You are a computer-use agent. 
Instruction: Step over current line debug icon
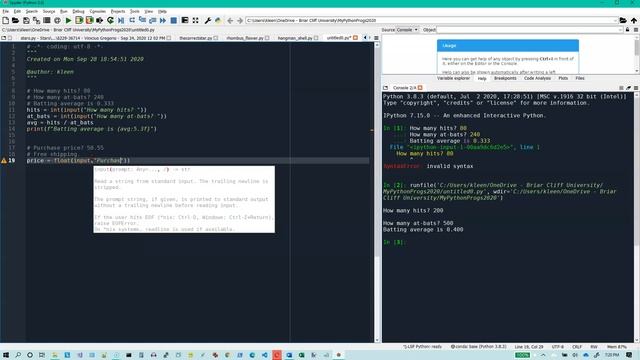(x=132, y=20)
